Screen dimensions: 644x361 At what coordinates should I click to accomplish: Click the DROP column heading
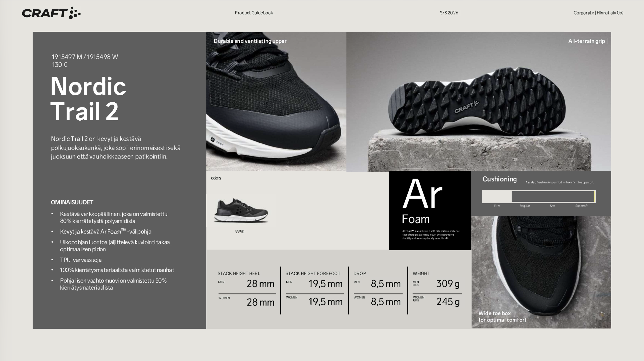[360, 273]
